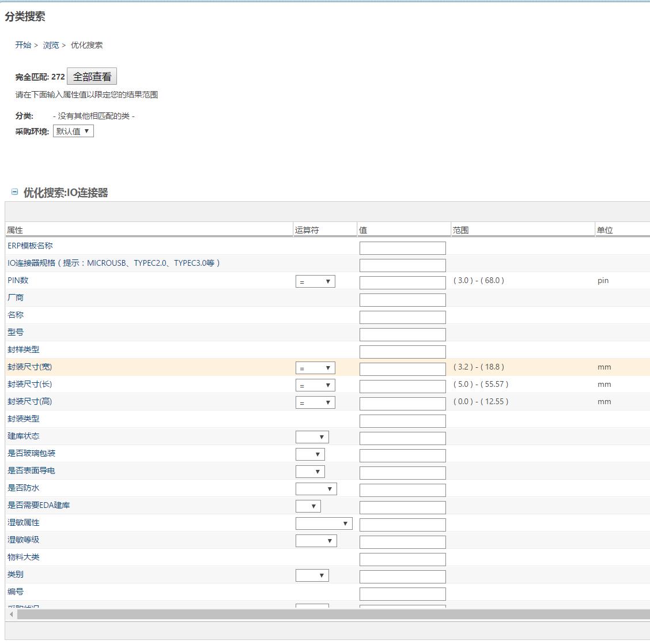This screenshot has height=644, width=650.
Task: Click the 湿敏等级 attribute label
Action: point(23,540)
